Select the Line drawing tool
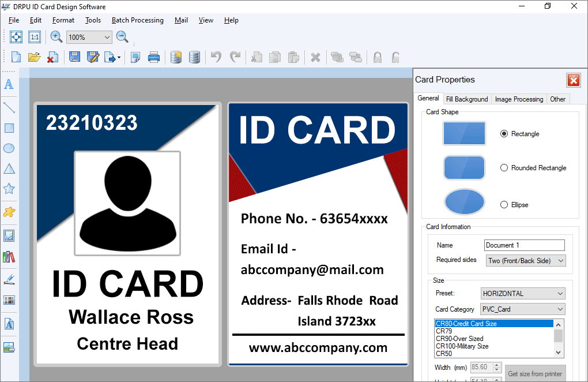This screenshot has height=382, width=588. pyautogui.click(x=9, y=107)
